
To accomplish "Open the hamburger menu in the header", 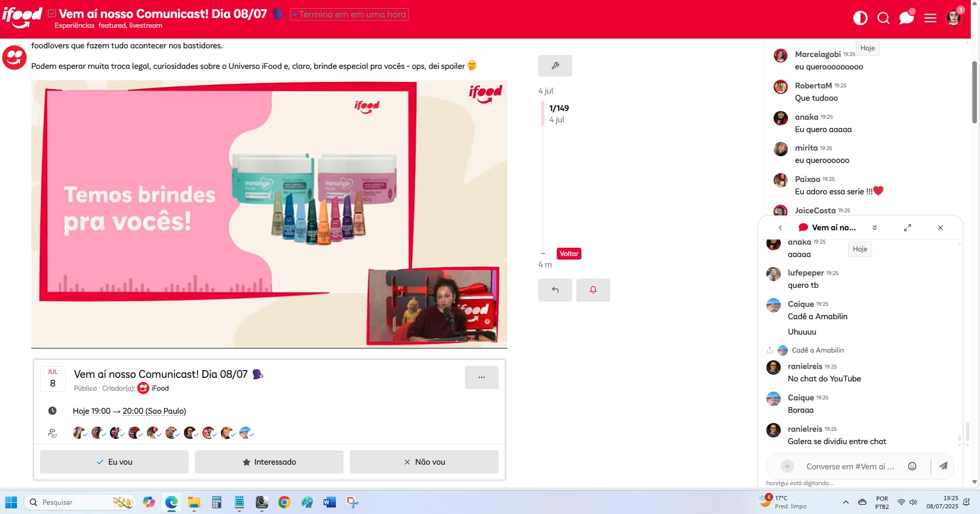I will coord(930,19).
